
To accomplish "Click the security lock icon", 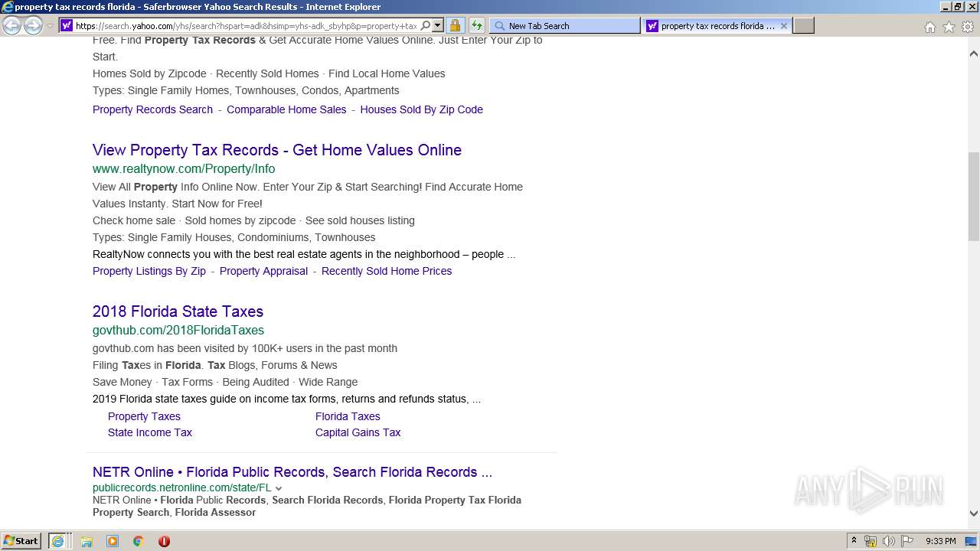I will click(455, 25).
